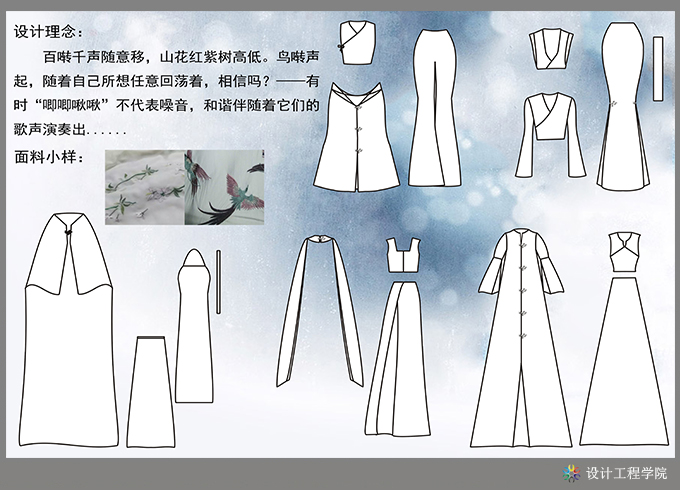Click the 设计工程学院 label text
The height and width of the screenshot is (490, 680).
tap(627, 473)
